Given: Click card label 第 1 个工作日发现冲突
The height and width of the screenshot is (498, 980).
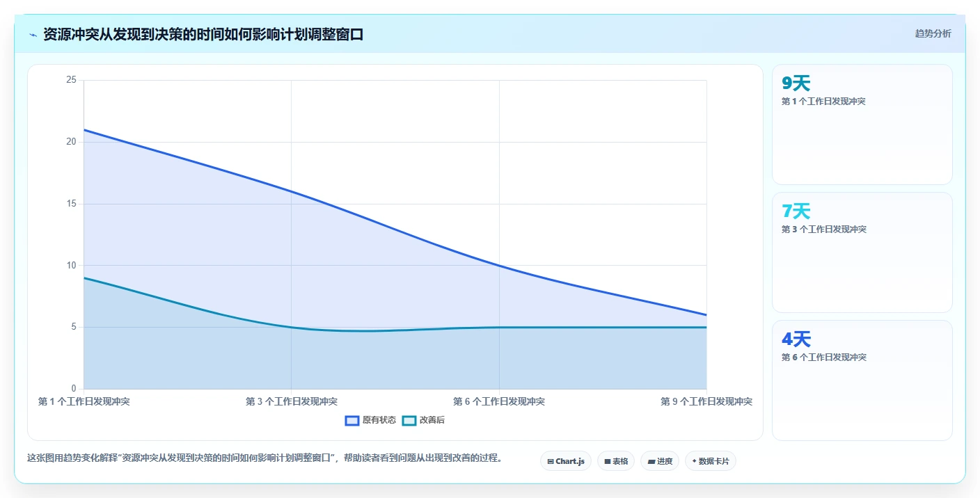Looking at the screenshot, I should [823, 102].
